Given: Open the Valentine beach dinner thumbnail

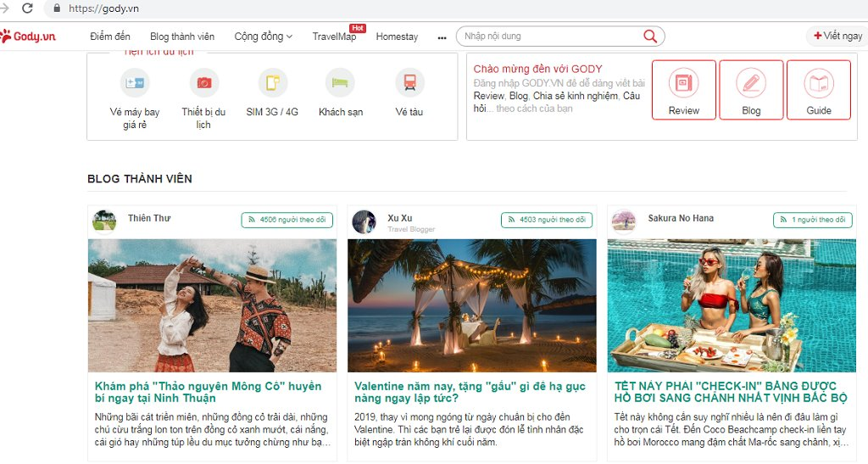Looking at the screenshot, I should tap(472, 305).
